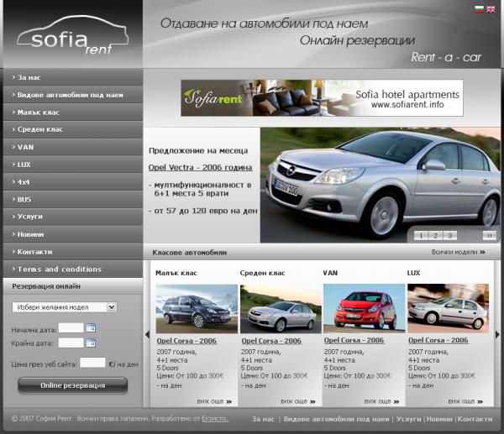This screenshot has height=434, width=504.
Task: Open За нас in the sidebar menu
Action: pyautogui.click(x=73, y=77)
